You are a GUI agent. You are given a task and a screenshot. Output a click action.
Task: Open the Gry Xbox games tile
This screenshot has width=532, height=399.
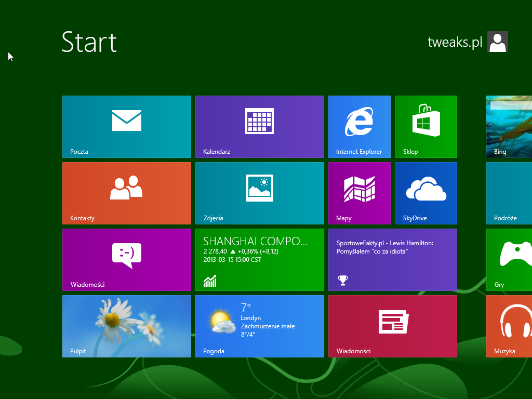509,259
